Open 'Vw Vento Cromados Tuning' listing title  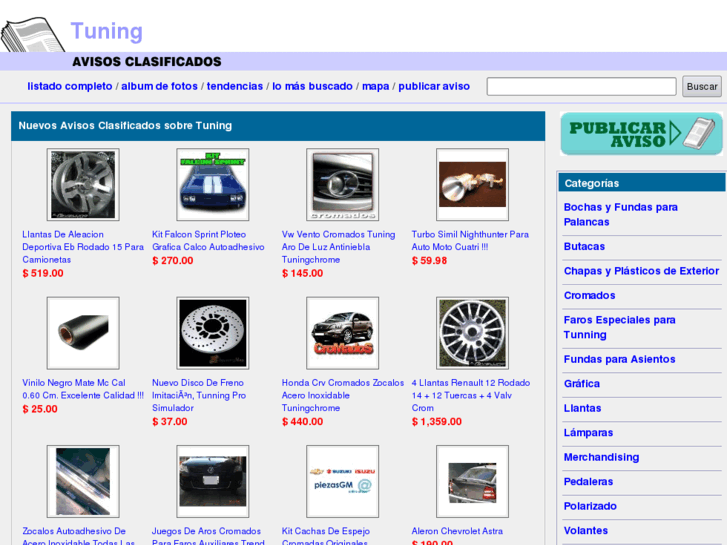coord(338,247)
